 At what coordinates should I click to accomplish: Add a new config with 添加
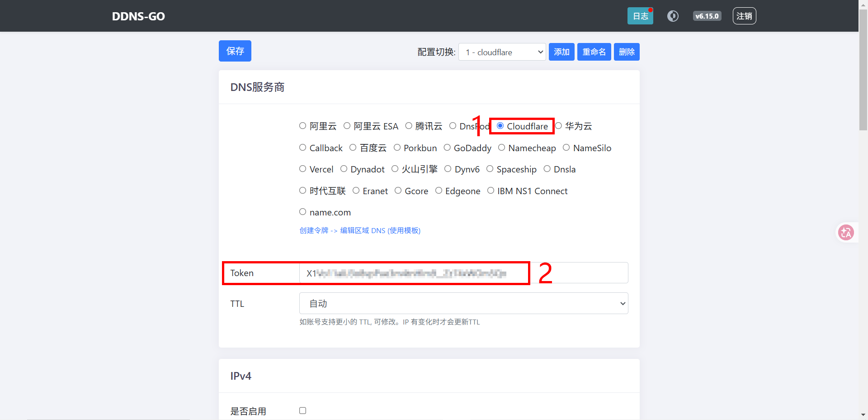pos(561,52)
